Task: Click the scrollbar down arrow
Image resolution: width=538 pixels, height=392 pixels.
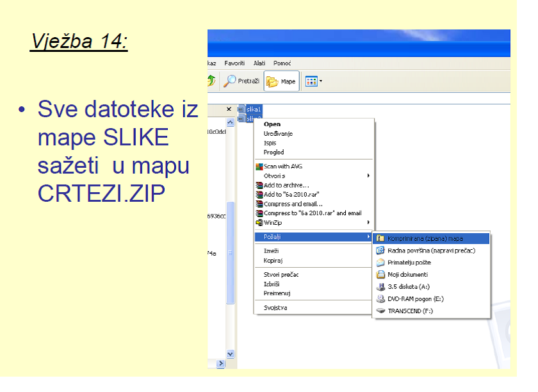Action: 229,353
